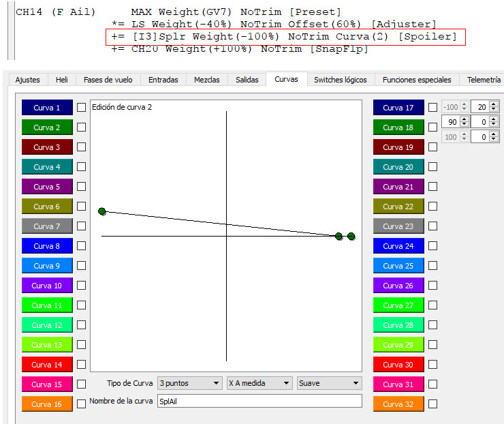Click the second point X field showing 90

(x=450, y=121)
